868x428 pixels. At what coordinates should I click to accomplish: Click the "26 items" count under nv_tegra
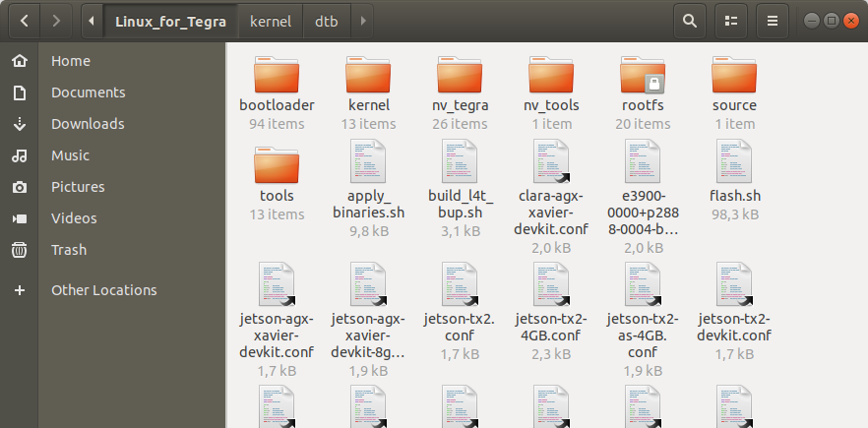tap(460, 124)
